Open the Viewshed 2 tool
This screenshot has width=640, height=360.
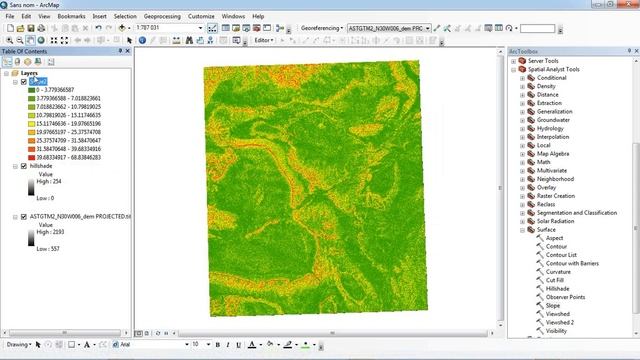point(560,323)
